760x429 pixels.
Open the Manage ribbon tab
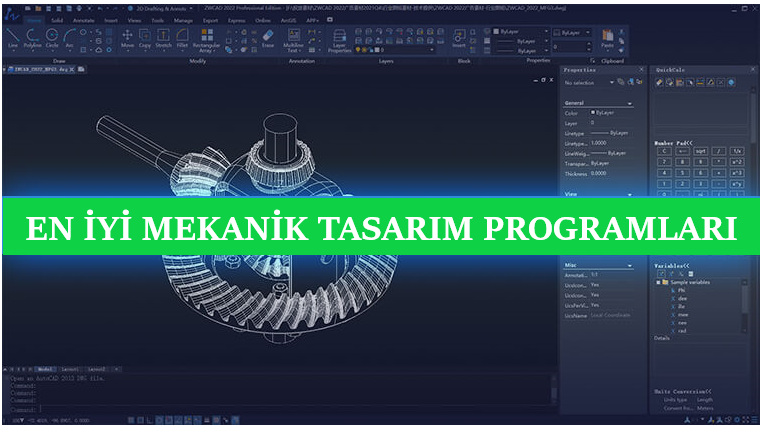click(x=184, y=19)
